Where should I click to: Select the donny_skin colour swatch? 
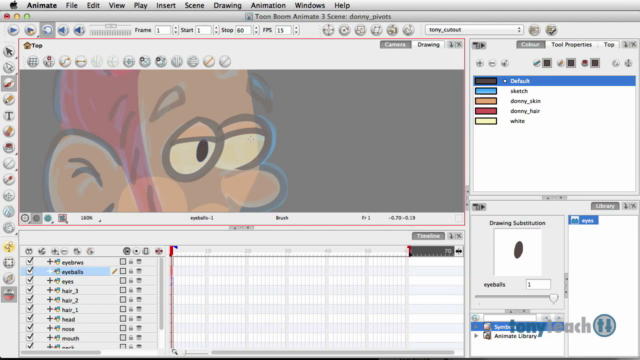tap(486, 101)
